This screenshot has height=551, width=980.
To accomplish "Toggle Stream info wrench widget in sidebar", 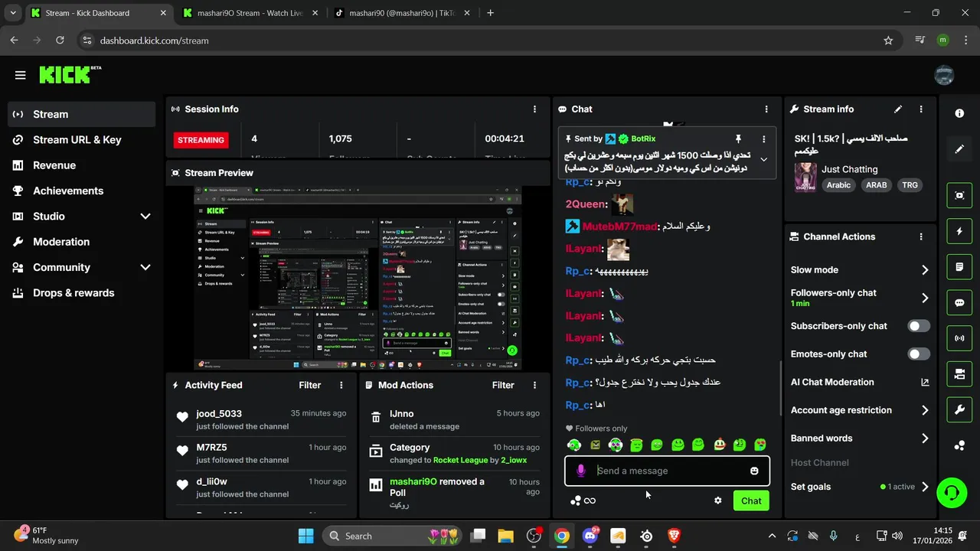I will click(959, 409).
